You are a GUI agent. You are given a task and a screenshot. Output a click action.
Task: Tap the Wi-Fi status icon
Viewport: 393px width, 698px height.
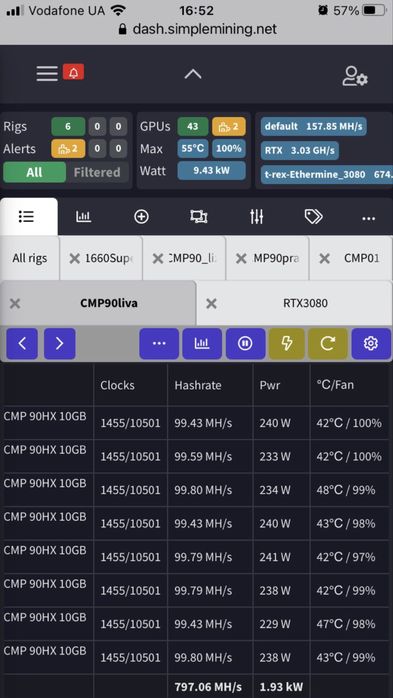click(x=117, y=10)
